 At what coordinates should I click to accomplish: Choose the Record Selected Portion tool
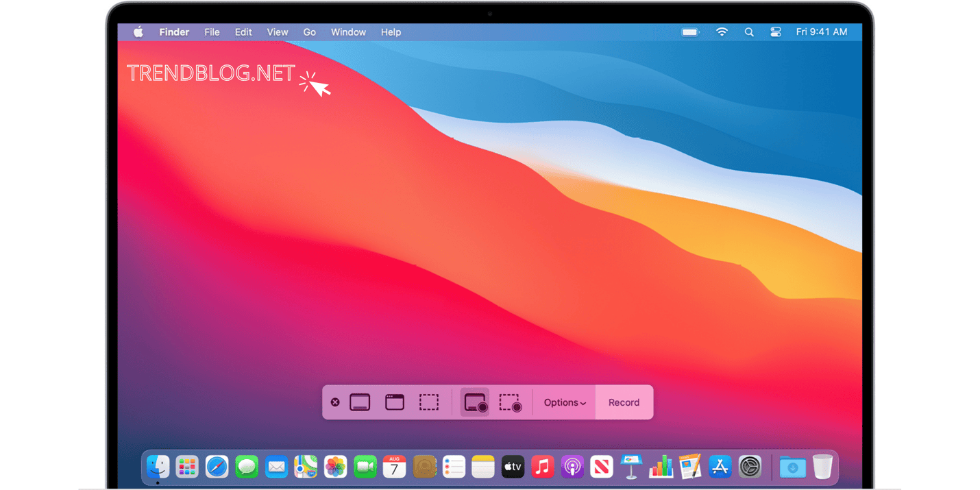click(x=511, y=402)
